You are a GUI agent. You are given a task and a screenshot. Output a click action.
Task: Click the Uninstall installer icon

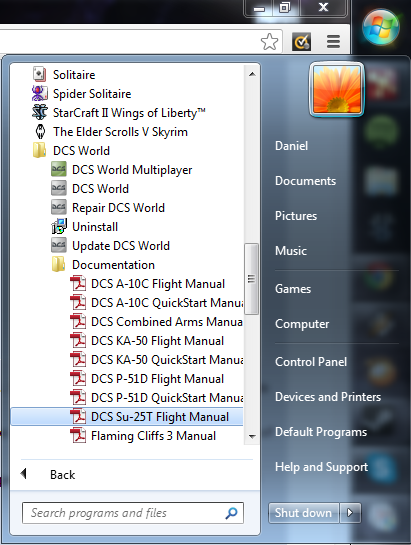[x=59, y=226]
